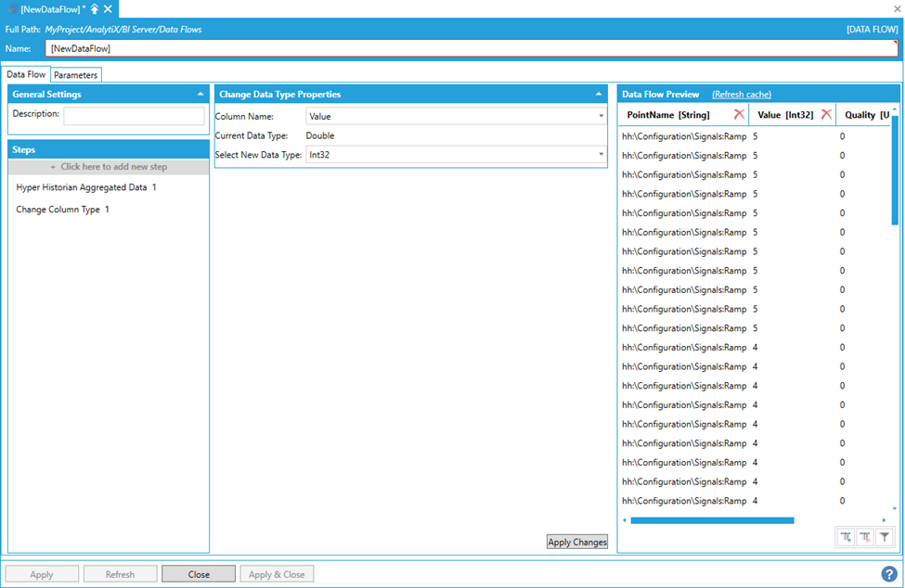Remove the Value column with red X
Image resolution: width=905 pixels, height=588 pixels.
[x=826, y=114]
